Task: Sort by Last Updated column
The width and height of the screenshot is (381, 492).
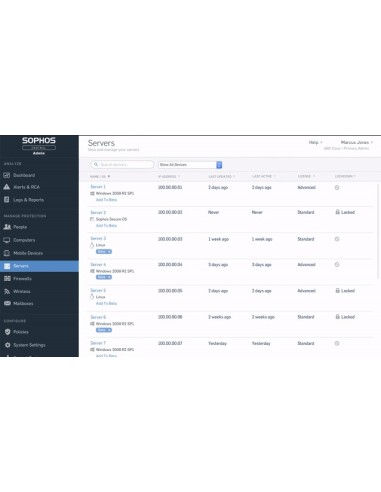Action: click(222, 176)
